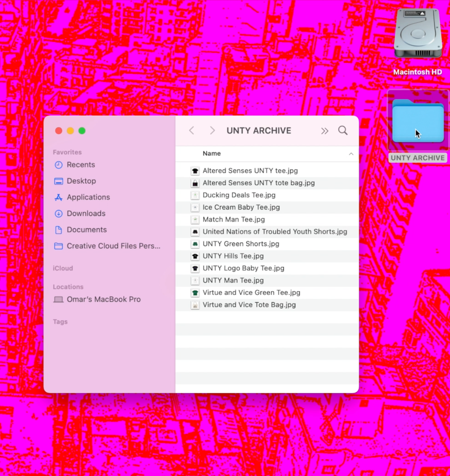Toggle sort order arrow in Name column
The width and height of the screenshot is (450, 476).
tap(351, 154)
